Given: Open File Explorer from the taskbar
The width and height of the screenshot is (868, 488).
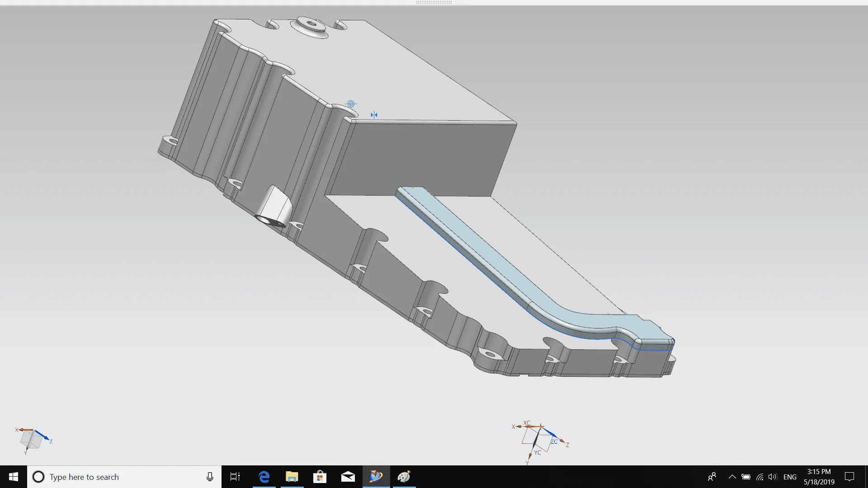Looking at the screenshot, I should (292, 477).
